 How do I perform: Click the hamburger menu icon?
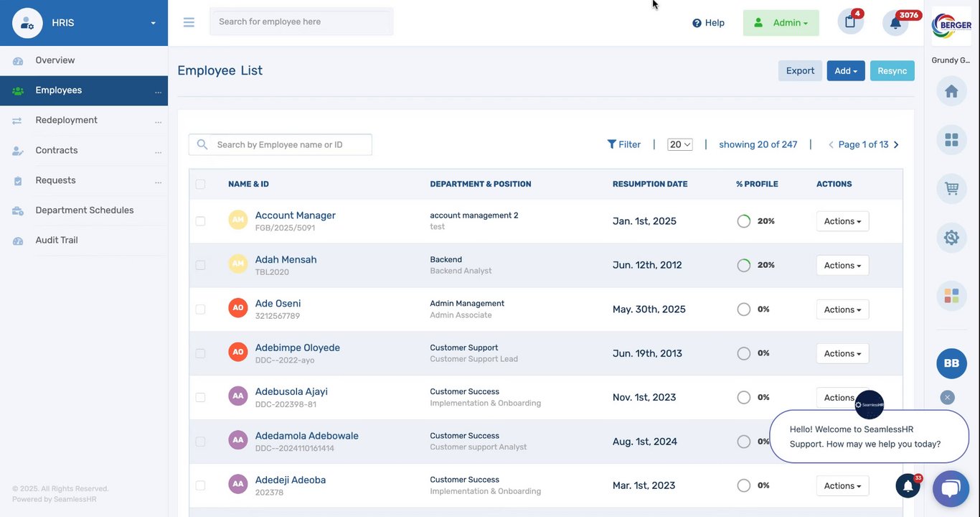[x=189, y=22]
